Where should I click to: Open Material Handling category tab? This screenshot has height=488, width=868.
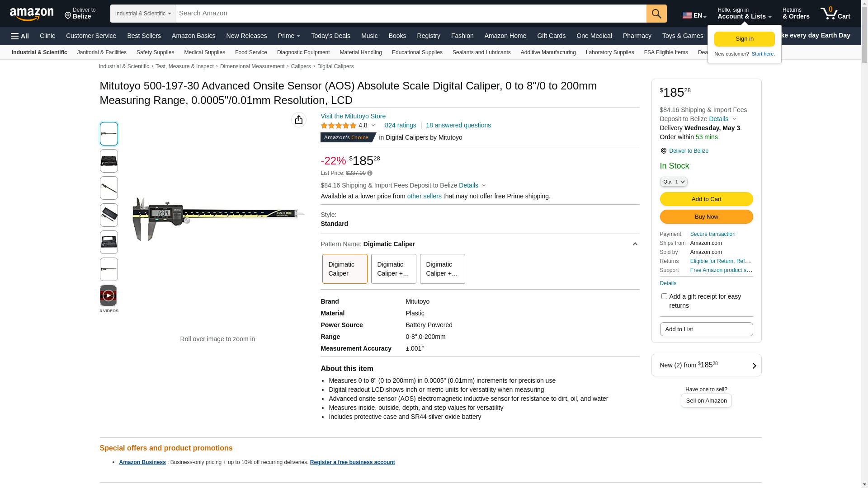(x=361, y=52)
